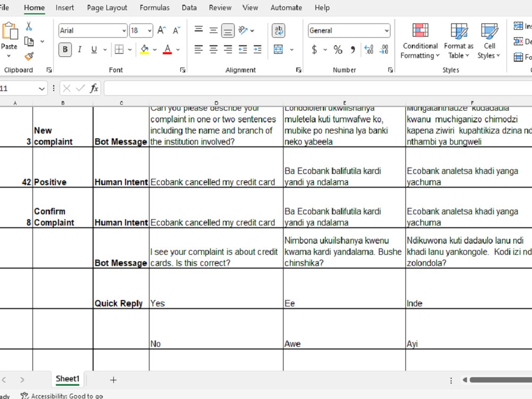
Task: Open the Automate tab
Action: (286, 7)
